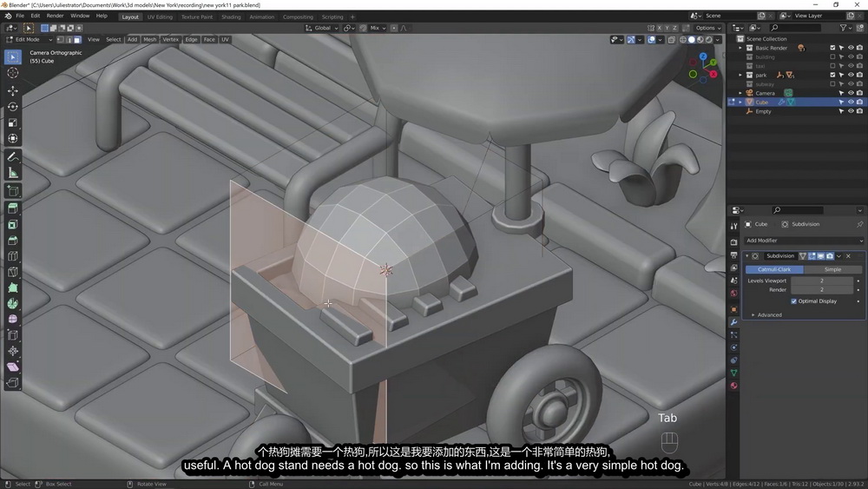Activate the Spin tool

click(x=13, y=303)
